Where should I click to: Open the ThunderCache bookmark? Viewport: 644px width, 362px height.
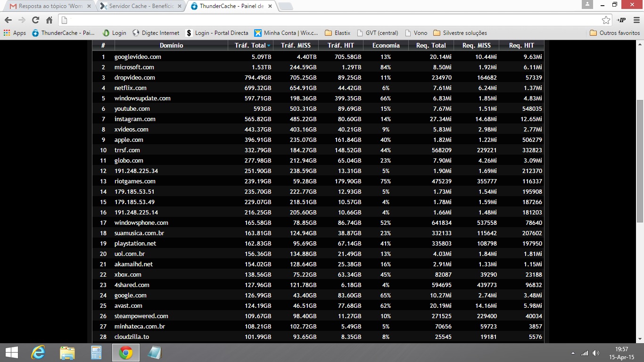tap(63, 33)
